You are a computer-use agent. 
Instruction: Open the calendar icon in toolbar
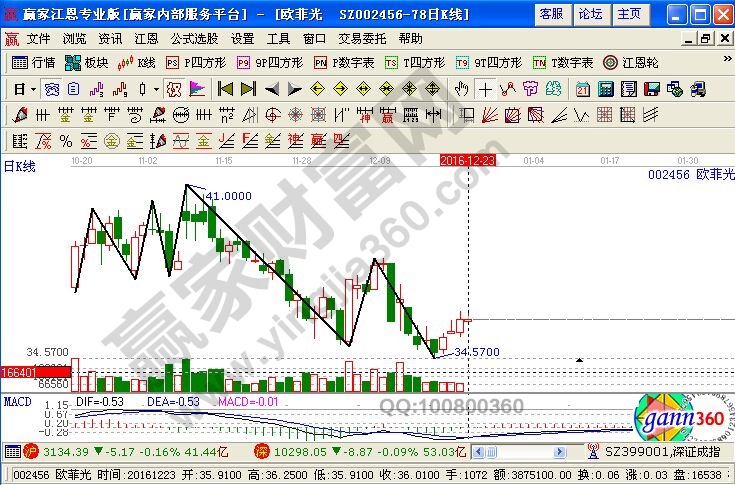point(583,88)
